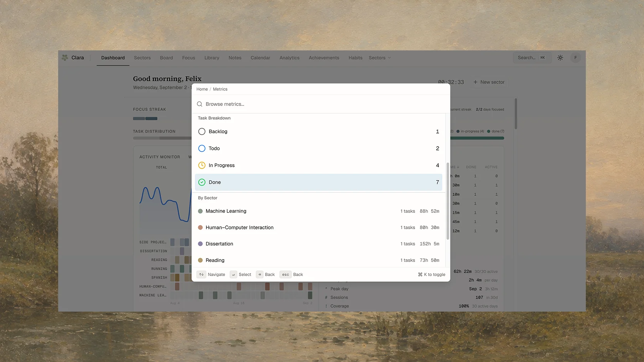Open the user avatar F menu

point(575,58)
